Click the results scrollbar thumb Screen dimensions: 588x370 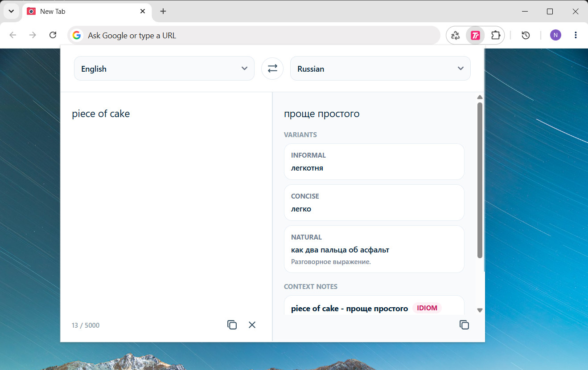480,180
